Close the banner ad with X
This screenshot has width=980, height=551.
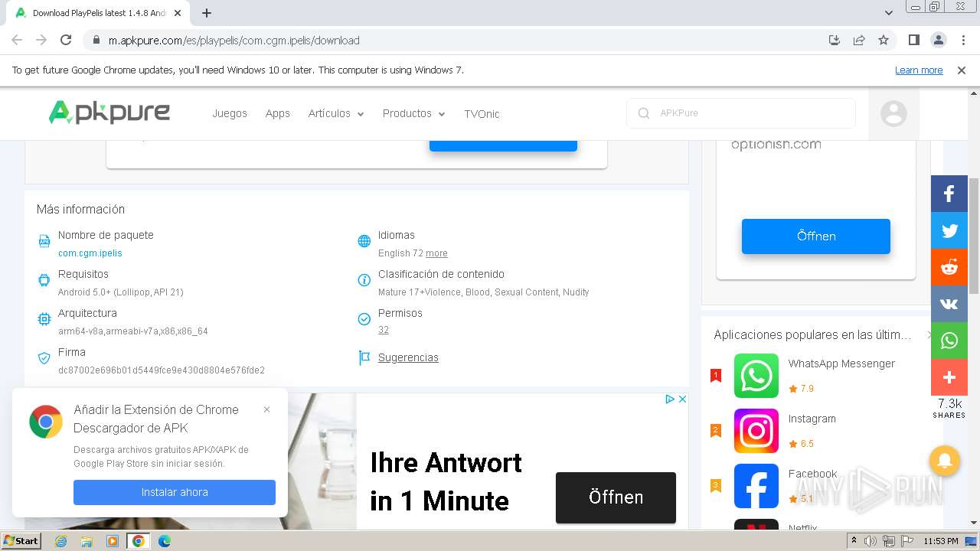click(x=682, y=399)
